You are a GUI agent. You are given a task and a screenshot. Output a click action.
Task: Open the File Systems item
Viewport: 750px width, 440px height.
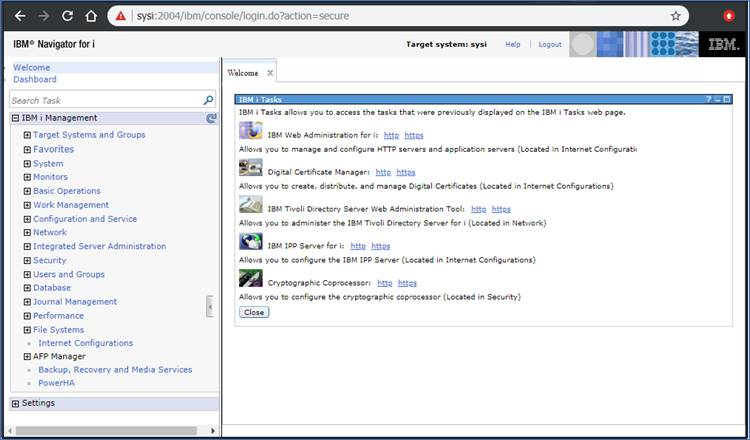58,330
